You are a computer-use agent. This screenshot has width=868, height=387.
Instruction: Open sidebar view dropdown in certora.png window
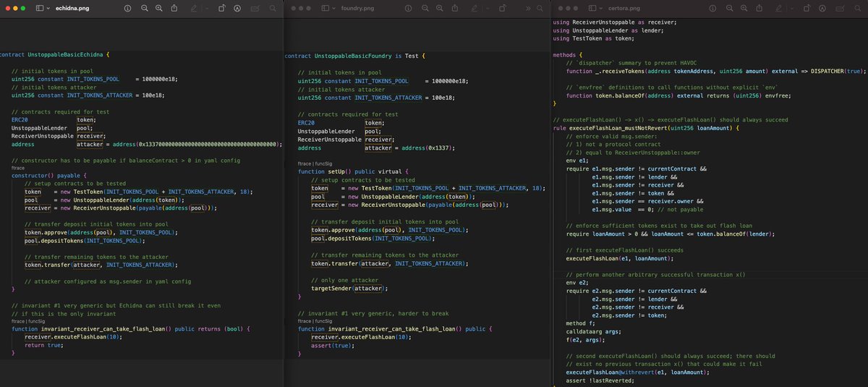601,8
